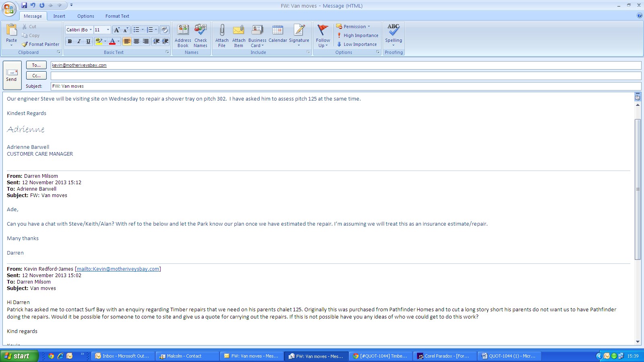Open the Basic Text dialog launcher
This screenshot has height=362, width=644.
(x=167, y=52)
